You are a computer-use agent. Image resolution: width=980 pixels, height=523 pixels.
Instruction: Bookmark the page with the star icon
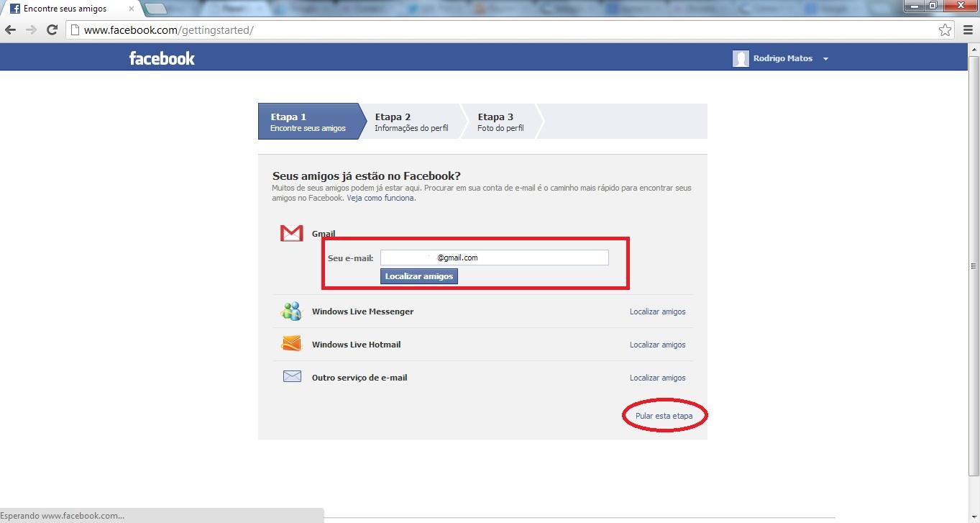click(x=945, y=30)
